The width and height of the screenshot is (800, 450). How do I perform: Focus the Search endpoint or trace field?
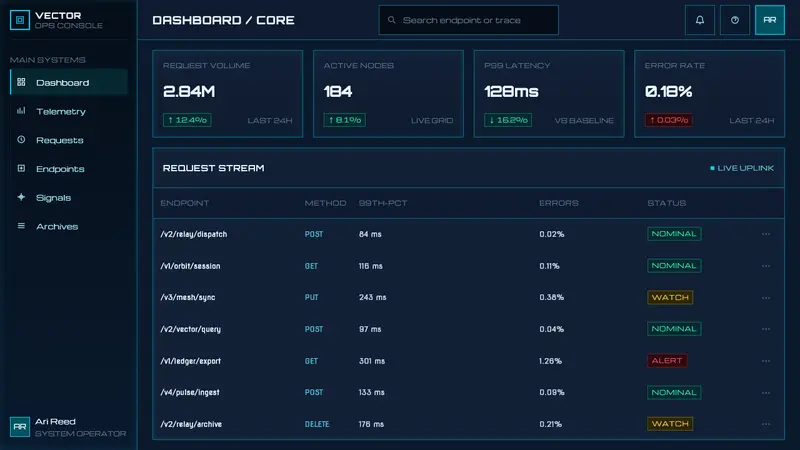click(468, 20)
